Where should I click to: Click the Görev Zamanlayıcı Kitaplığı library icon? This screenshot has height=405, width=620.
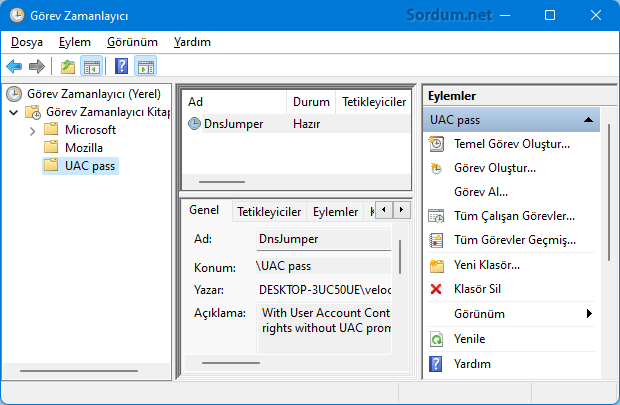[x=33, y=112]
